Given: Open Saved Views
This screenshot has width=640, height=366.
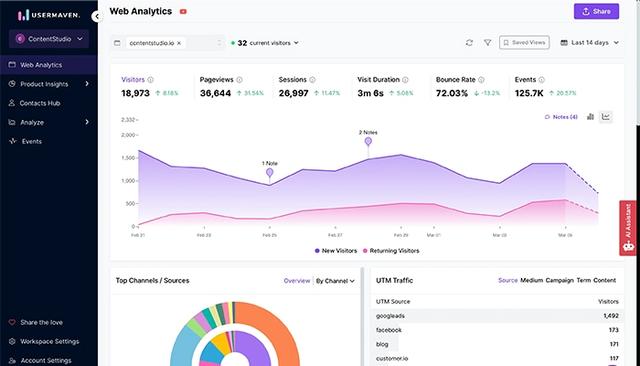Looking at the screenshot, I should [524, 42].
